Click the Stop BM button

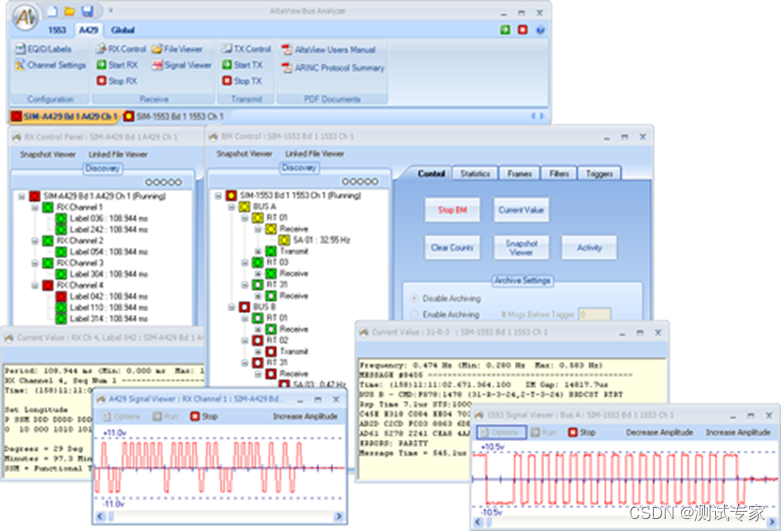452,210
